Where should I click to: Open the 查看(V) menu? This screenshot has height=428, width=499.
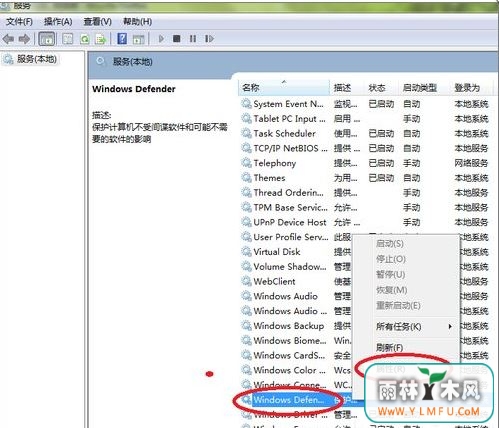[x=97, y=22]
